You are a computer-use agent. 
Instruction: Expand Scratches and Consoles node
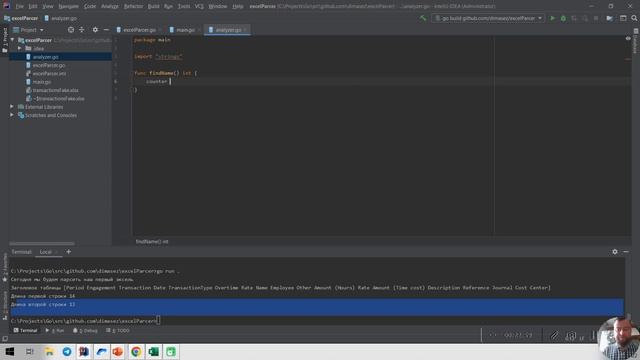12,115
